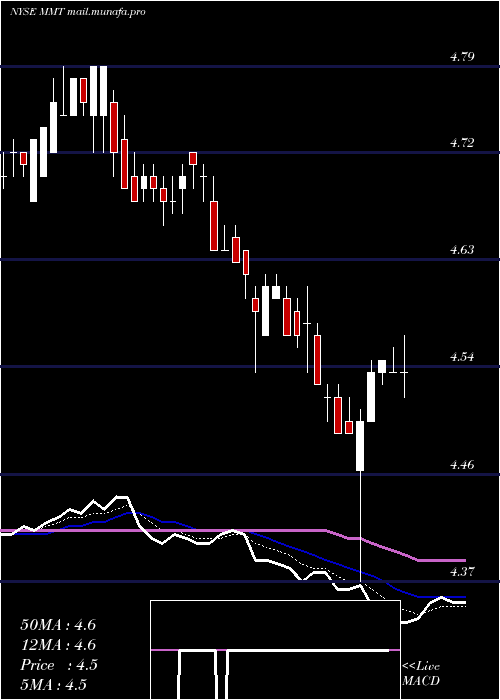500x700 pixels.
Task: Click the 4.79 price level label
Action: click(462, 57)
